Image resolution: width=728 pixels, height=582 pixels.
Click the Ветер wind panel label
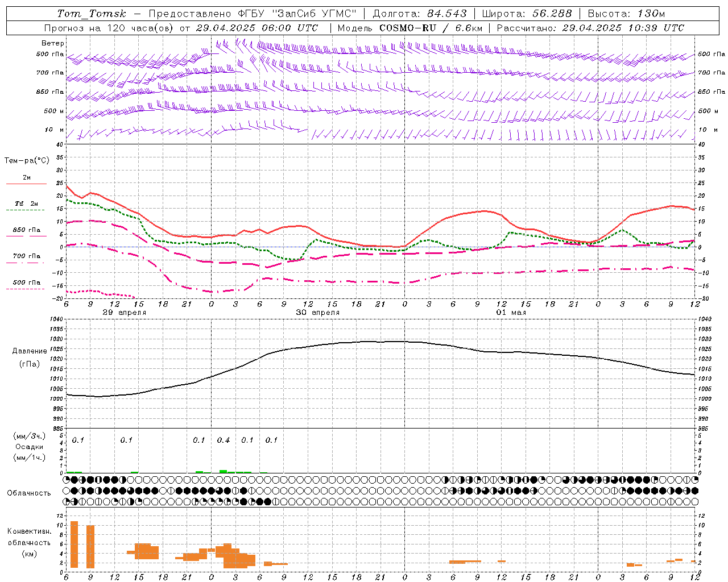click(53, 43)
